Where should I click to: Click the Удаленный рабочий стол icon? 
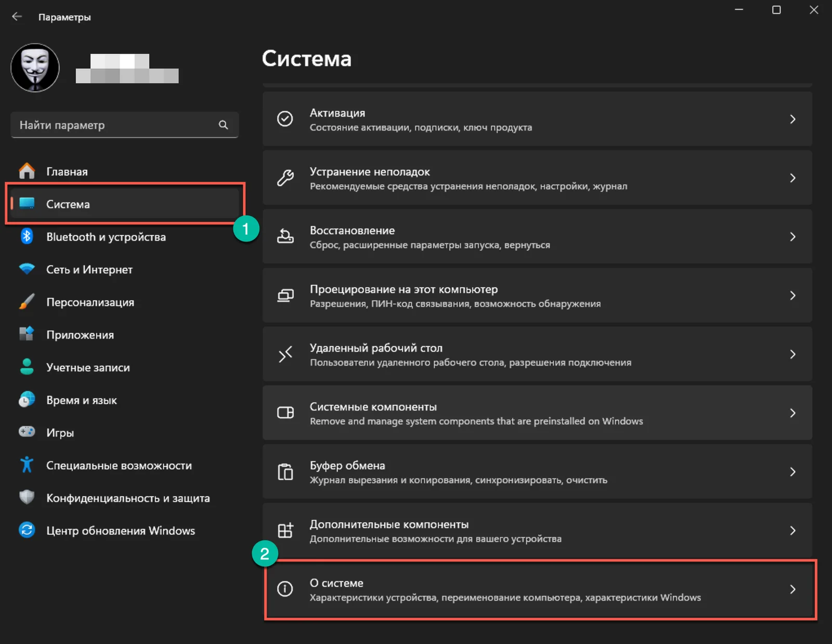coord(285,354)
